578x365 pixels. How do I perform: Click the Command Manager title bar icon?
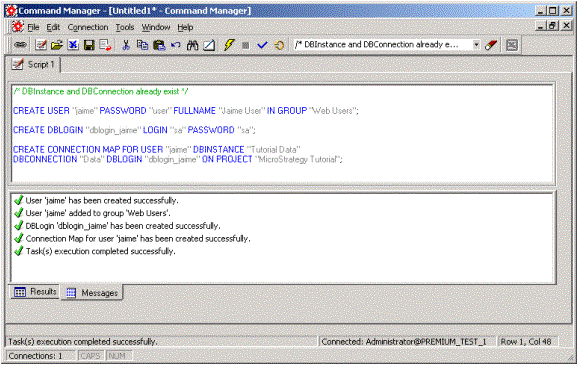pos(11,11)
